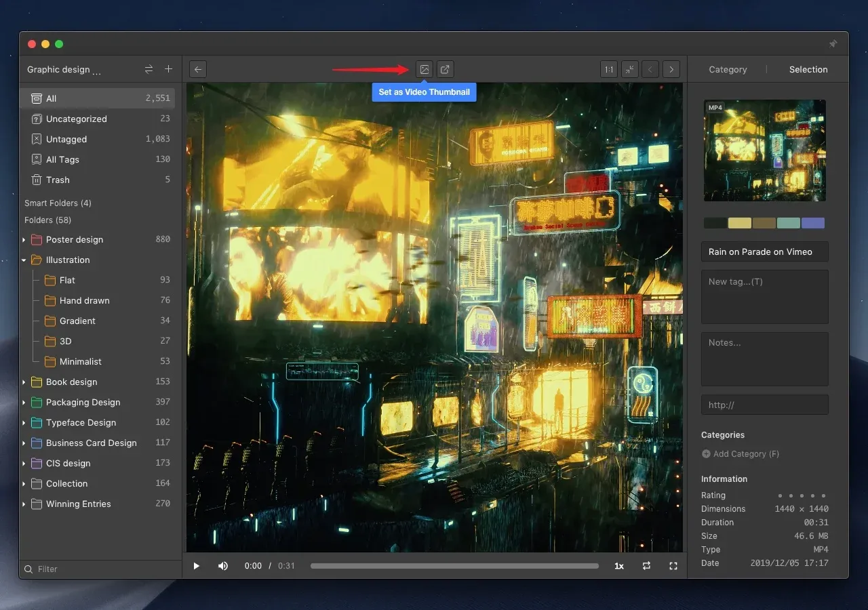Pin the window with the pin icon
868x610 pixels.
point(833,44)
